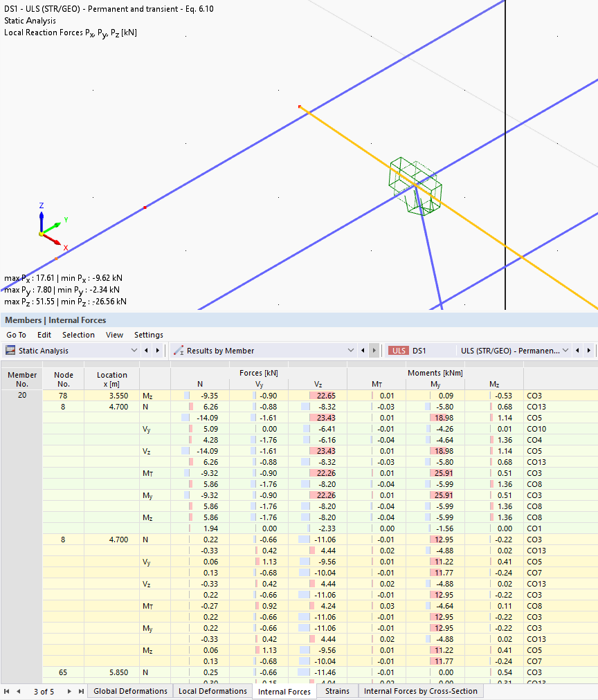This screenshot has height=700, width=598.
Task: Switch to the Strains tab
Action: click(337, 691)
